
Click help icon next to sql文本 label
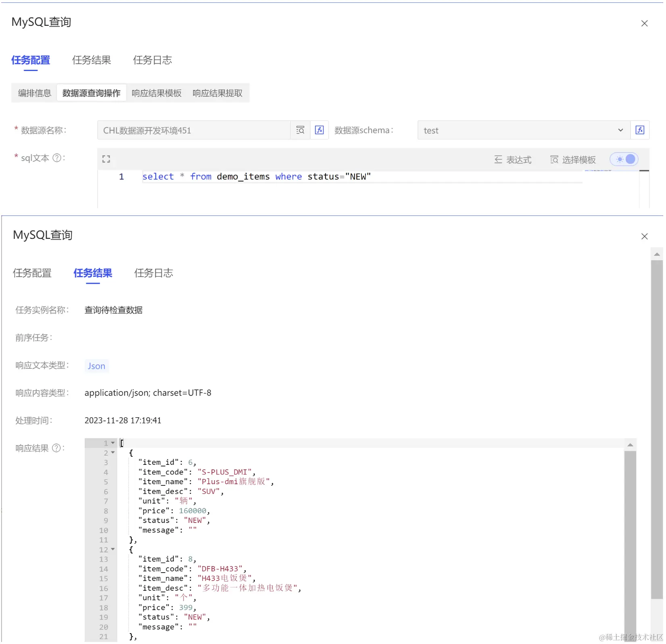[57, 158]
